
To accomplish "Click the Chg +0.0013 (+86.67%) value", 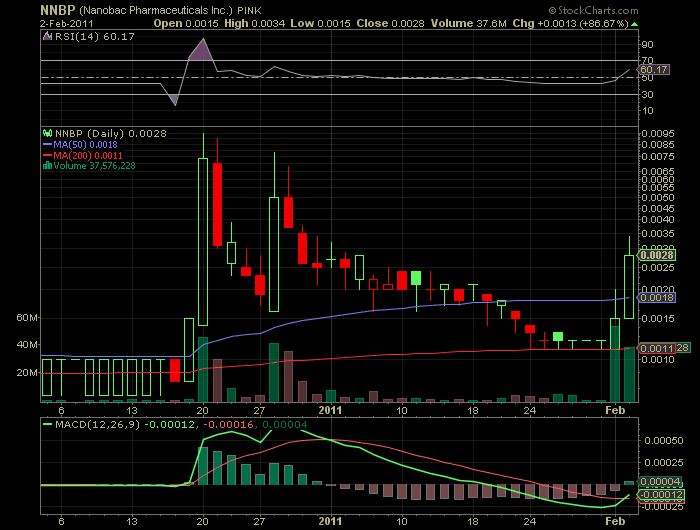I will [571, 24].
